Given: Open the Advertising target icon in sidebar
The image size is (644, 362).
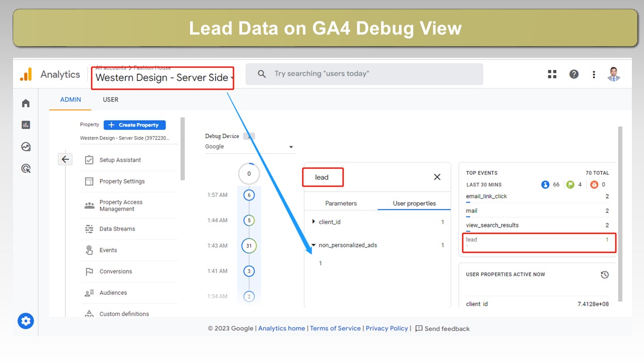Looking at the screenshot, I should point(26,168).
